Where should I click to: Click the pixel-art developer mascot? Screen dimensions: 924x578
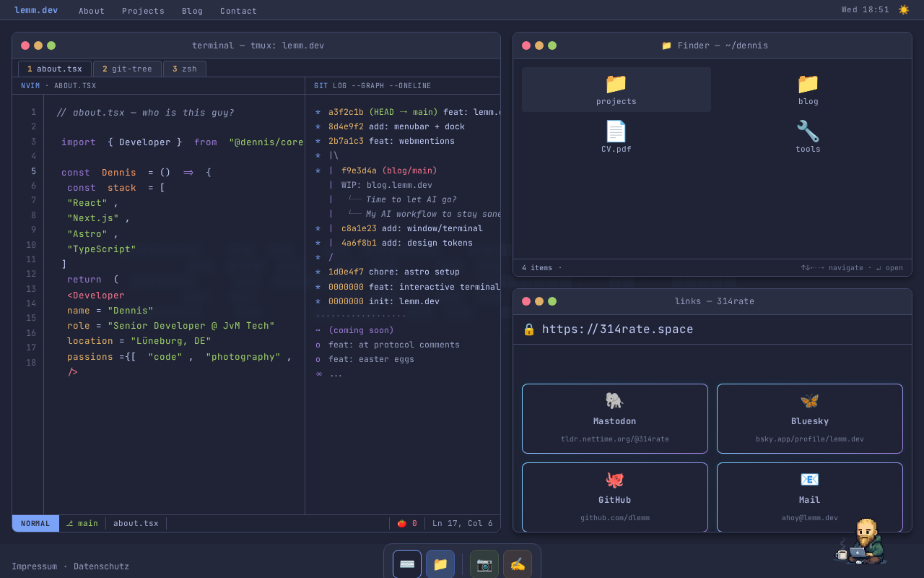click(x=863, y=542)
